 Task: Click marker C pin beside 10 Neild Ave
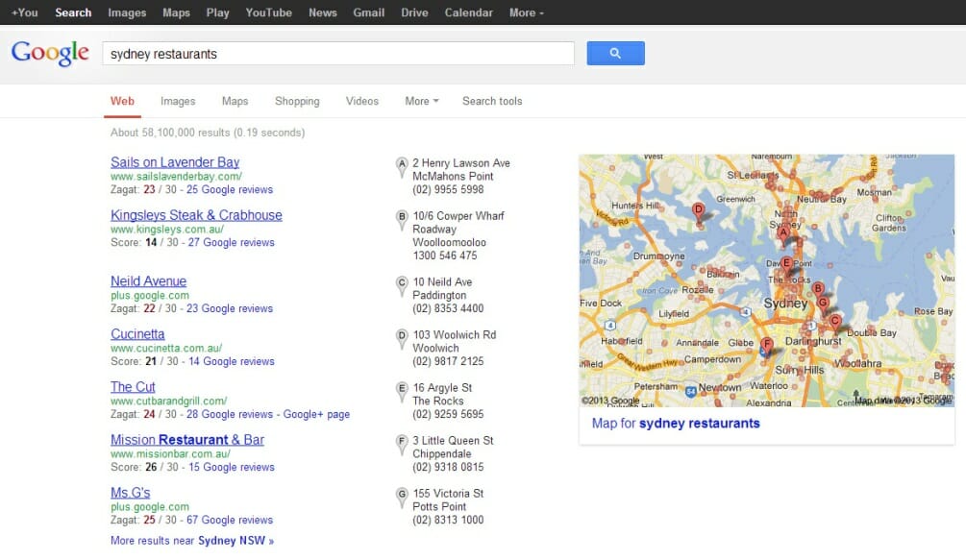point(402,286)
